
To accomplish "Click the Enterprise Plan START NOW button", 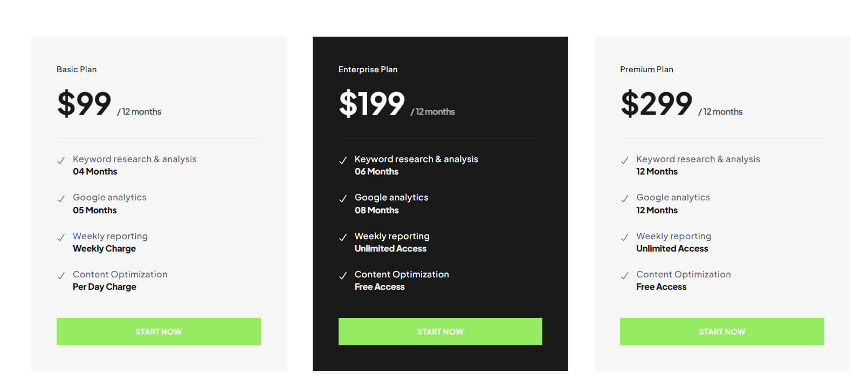I will [x=440, y=331].
